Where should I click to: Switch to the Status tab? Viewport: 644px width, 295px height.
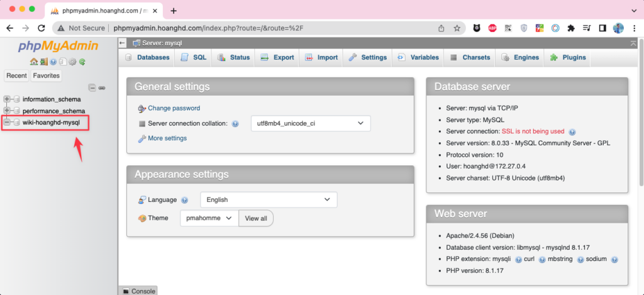[x=233, y=57]
